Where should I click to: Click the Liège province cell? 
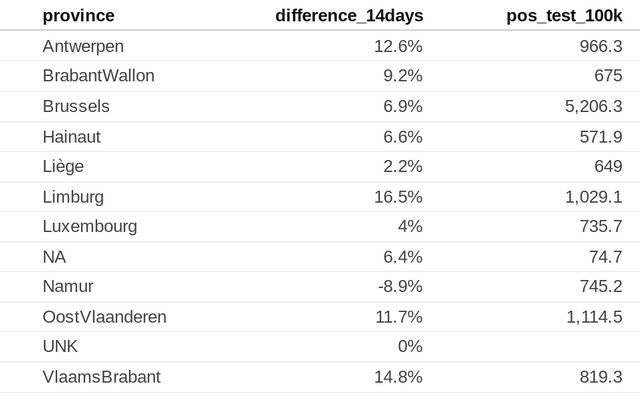point(63,166)
